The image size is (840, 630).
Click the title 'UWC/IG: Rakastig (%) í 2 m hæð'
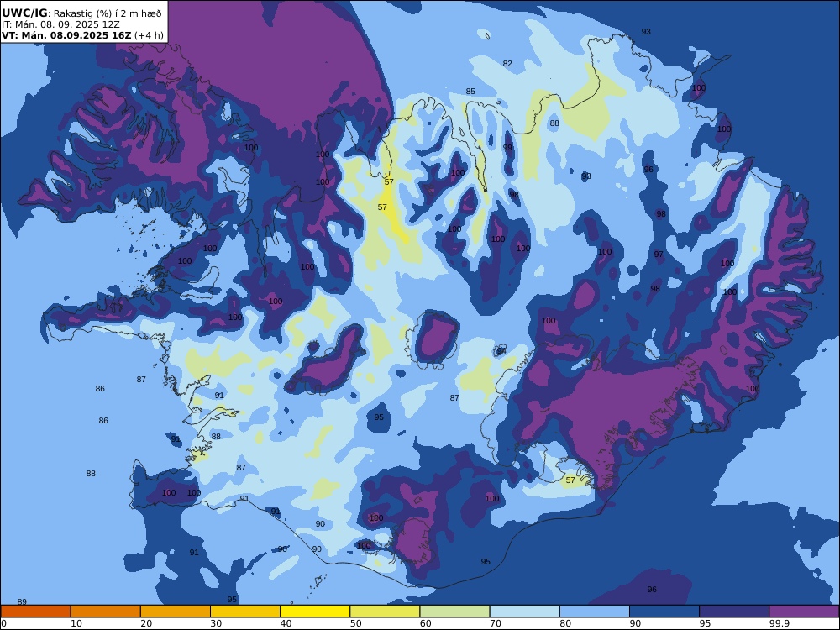pos(81,13)
